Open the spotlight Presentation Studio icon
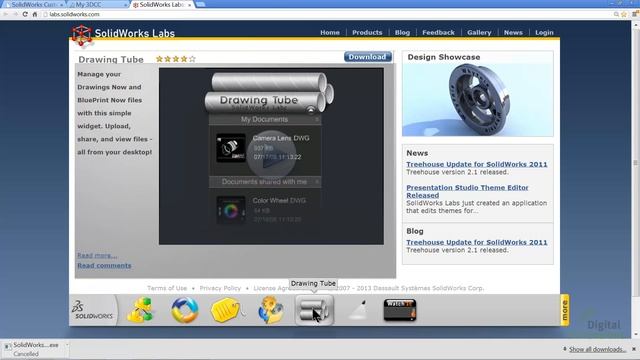Image resolution: width=640 pixels, height=360 pixels. click(x=358, y=310)
